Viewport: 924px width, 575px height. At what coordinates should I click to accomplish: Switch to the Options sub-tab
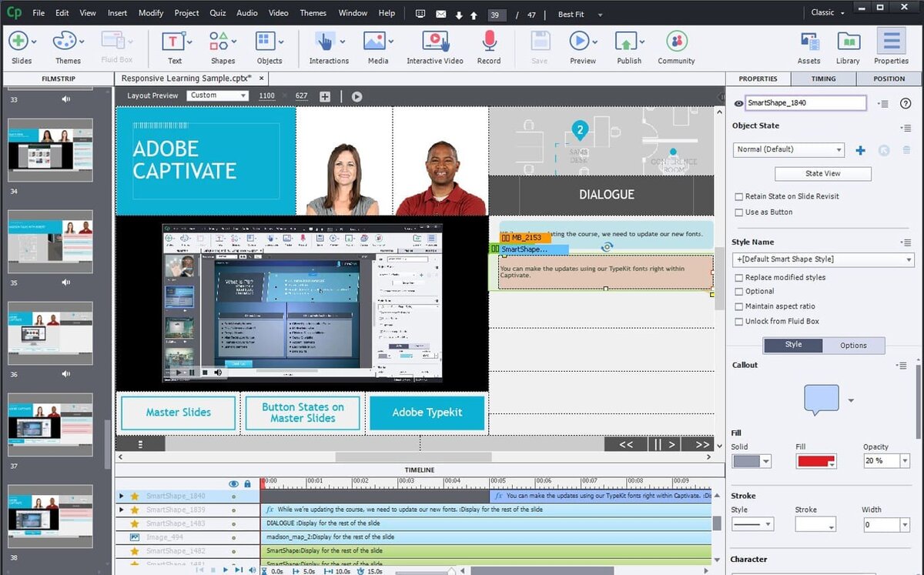853,346
